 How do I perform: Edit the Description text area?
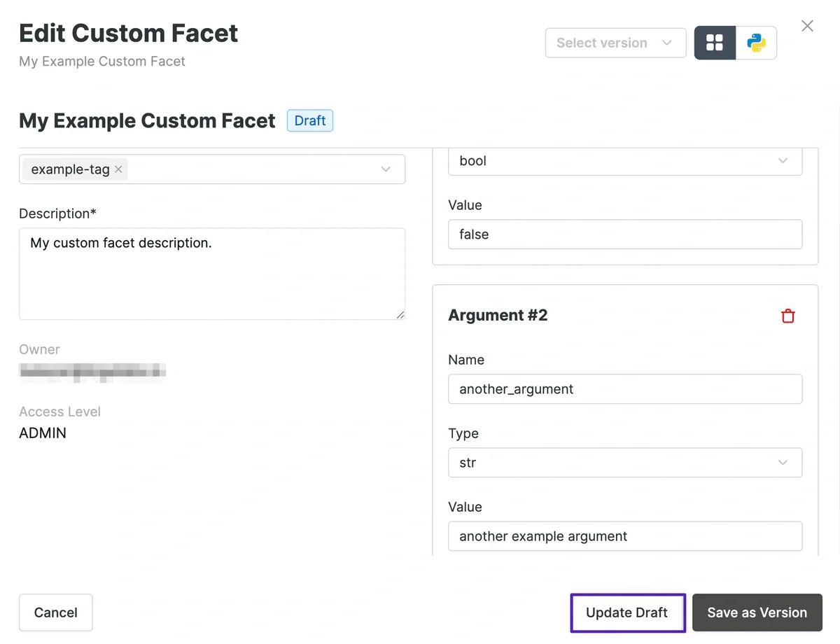click(212, 274)
